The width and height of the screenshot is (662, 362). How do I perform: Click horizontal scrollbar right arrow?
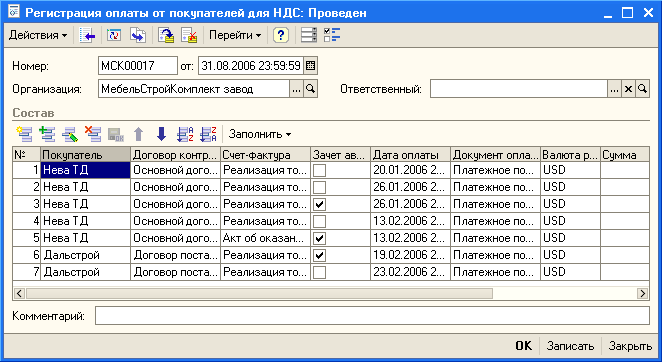pos(642,293)
